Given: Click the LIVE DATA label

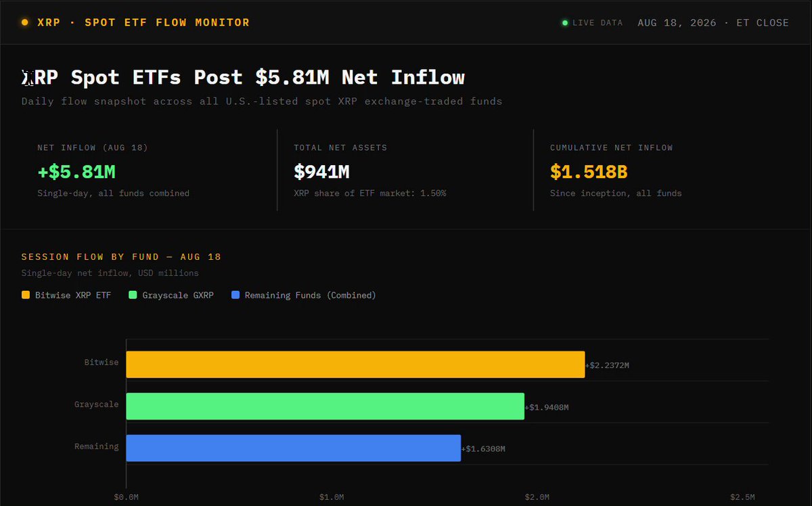Looking at the screenshot, I should (x=597, y=23).
